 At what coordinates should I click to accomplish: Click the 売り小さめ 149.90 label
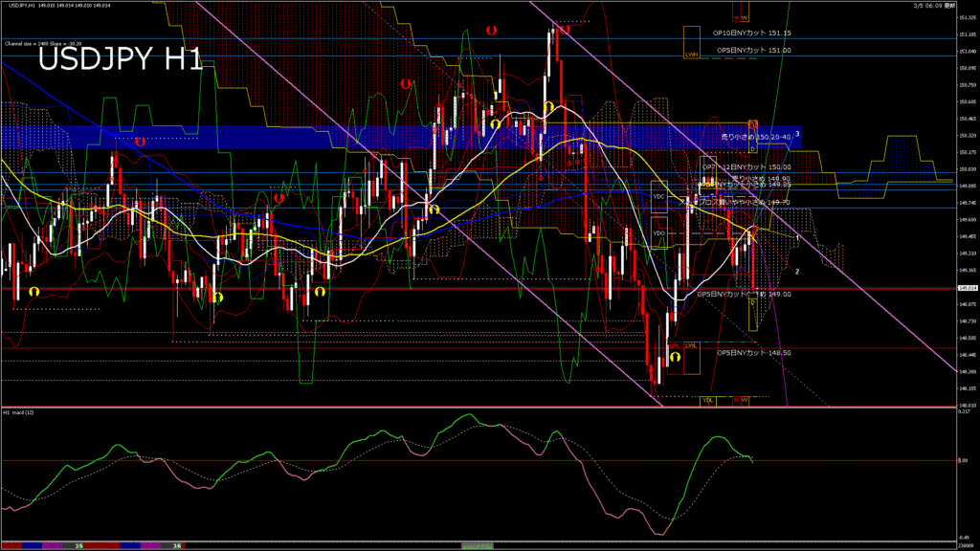[761, 179]
